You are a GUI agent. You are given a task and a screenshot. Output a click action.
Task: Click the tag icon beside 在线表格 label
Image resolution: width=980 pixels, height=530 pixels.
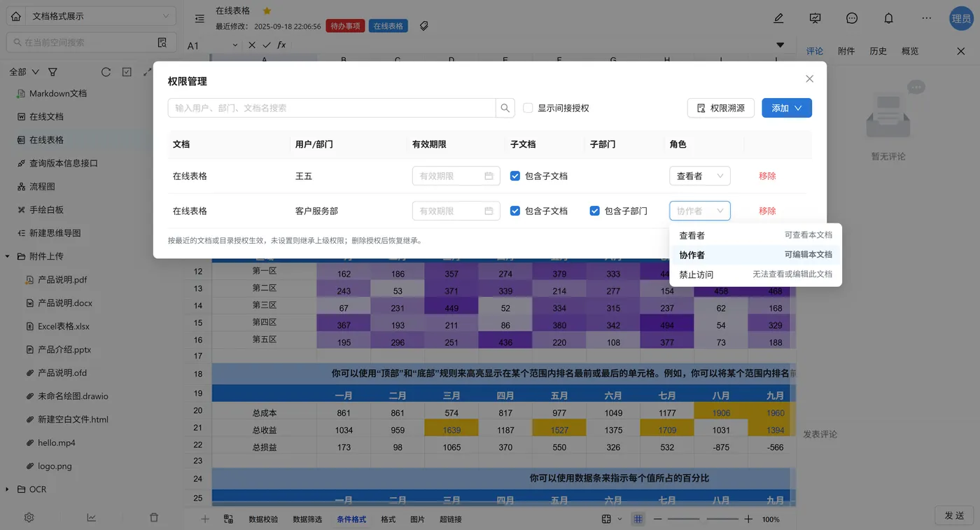423,26
